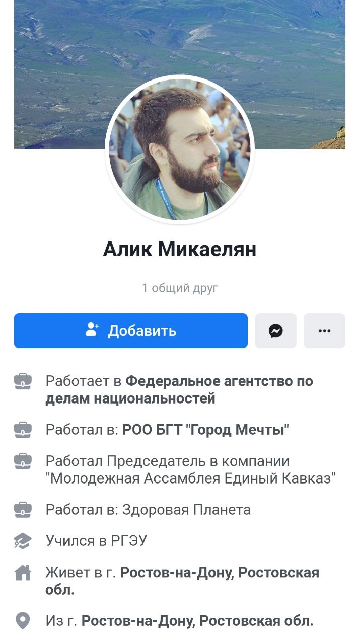Screen dimensions: 359x644
Task: Open РОО БГТ "Город Мечты" page
Action: coord(205,430)
